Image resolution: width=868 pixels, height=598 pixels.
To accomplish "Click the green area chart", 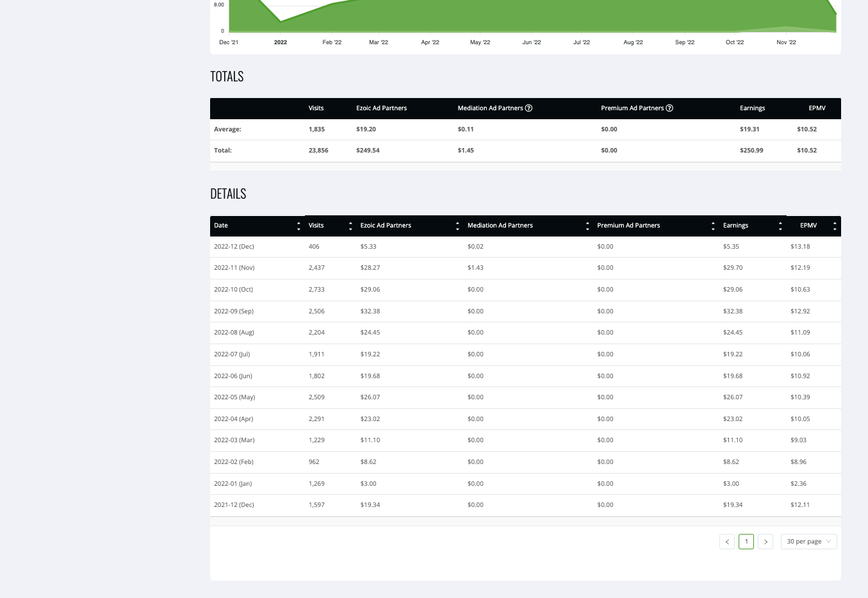I will pyautogui.click(x=532, y=16).
